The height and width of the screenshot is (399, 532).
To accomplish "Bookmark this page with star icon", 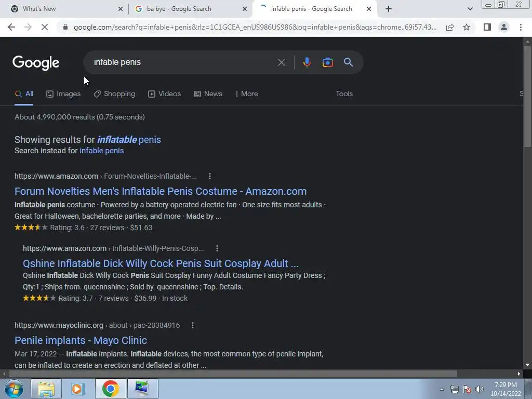I will pyautogui.click(x=467, y=27).
